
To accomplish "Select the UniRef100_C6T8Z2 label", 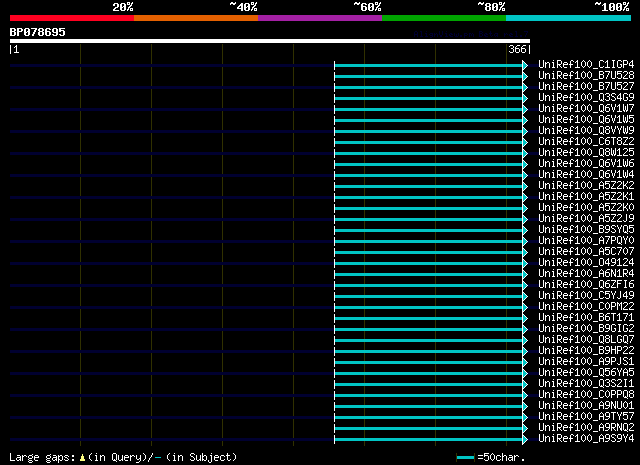I will pyautogui.click(x=586, y=142).
